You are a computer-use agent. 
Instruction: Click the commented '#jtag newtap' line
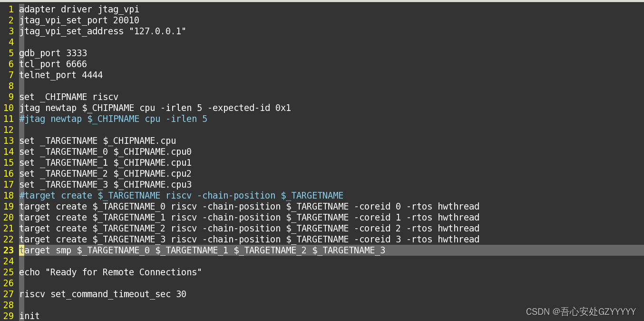coord(113,119)
